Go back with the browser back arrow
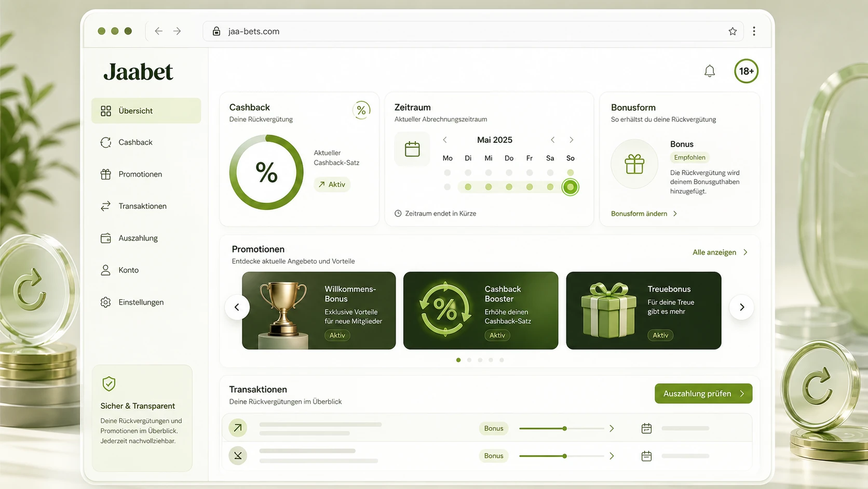 [158, 31]
